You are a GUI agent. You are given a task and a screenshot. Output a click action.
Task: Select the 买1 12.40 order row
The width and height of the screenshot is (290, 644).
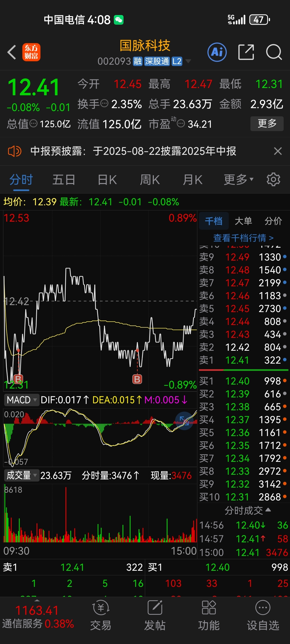(243, 381)
